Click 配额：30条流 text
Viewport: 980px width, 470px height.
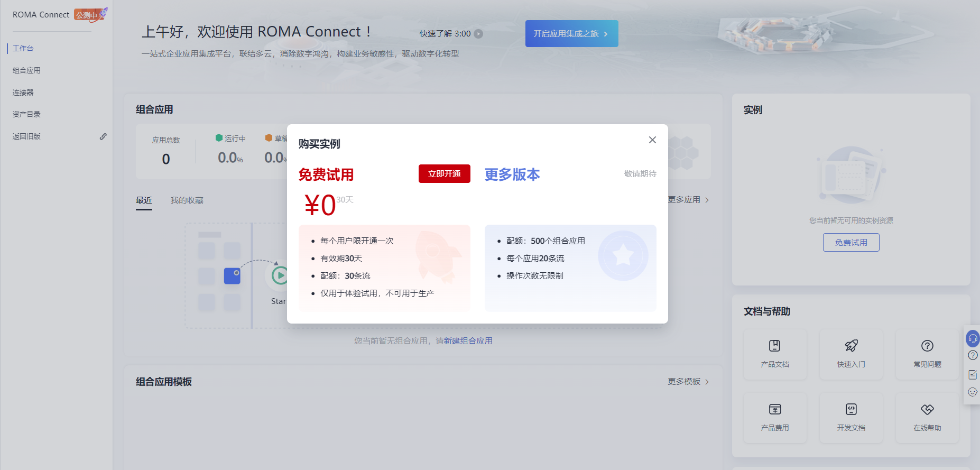tap(345, 275)
